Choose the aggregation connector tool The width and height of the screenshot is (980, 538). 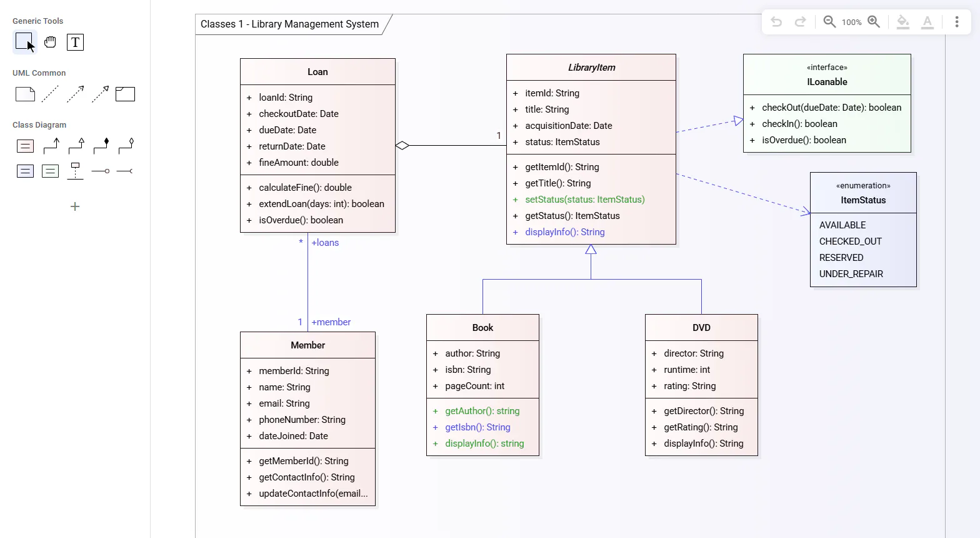tap(126, 146)
